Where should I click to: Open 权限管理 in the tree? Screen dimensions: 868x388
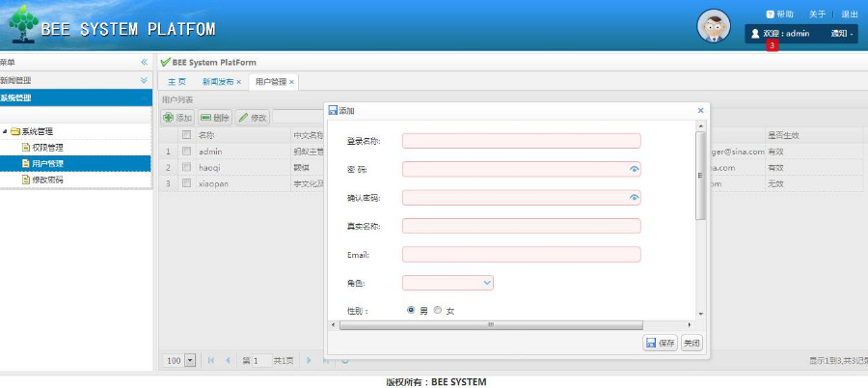(x=47, y=148)
